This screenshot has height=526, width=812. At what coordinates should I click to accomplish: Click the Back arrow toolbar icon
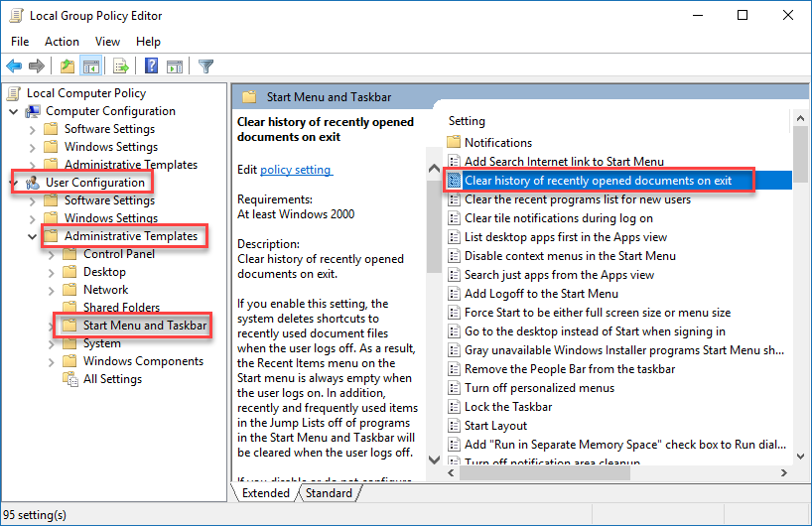pyautogui.click(x=14, y=66)
